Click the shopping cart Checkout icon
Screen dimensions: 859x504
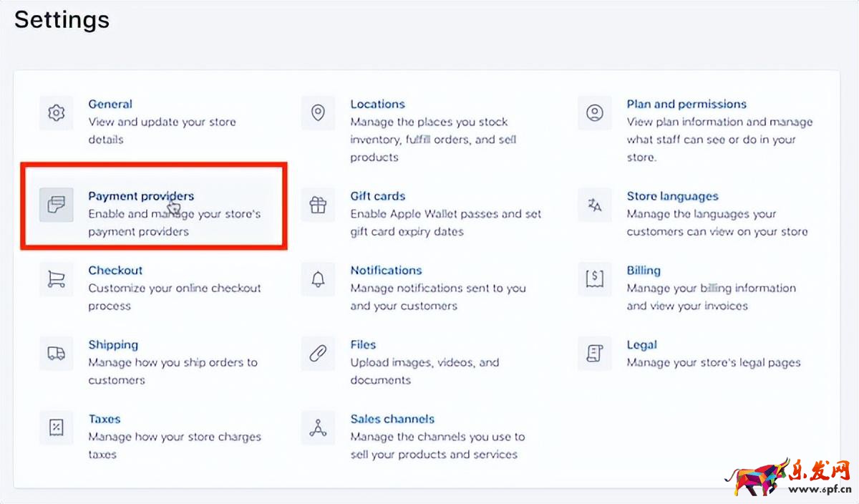57,279
